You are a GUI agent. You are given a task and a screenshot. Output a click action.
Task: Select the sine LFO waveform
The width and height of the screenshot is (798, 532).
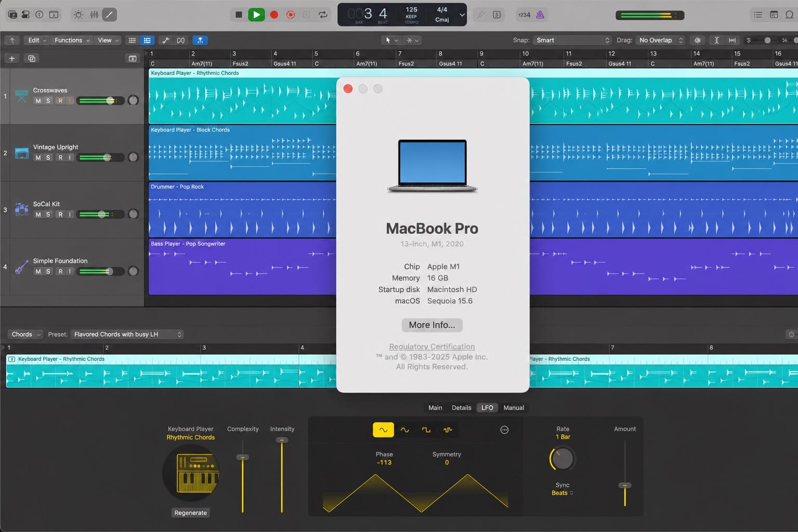pos(405,430)
